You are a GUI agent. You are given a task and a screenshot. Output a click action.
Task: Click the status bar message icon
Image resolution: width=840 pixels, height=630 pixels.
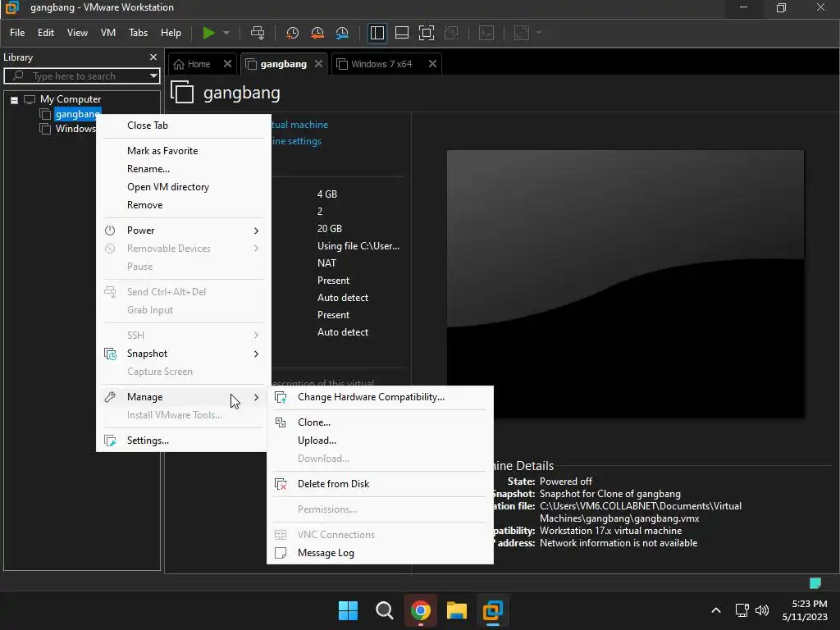coord(815,583)
